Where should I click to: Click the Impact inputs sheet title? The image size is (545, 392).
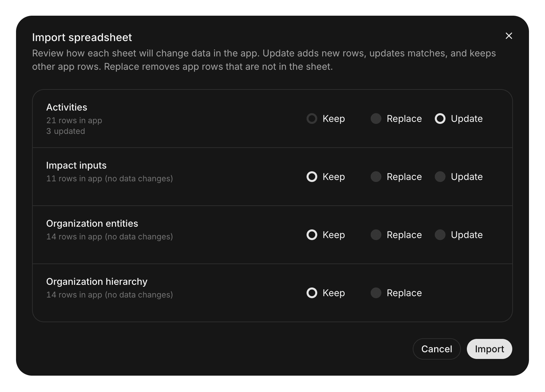click(x=76, y=165)
